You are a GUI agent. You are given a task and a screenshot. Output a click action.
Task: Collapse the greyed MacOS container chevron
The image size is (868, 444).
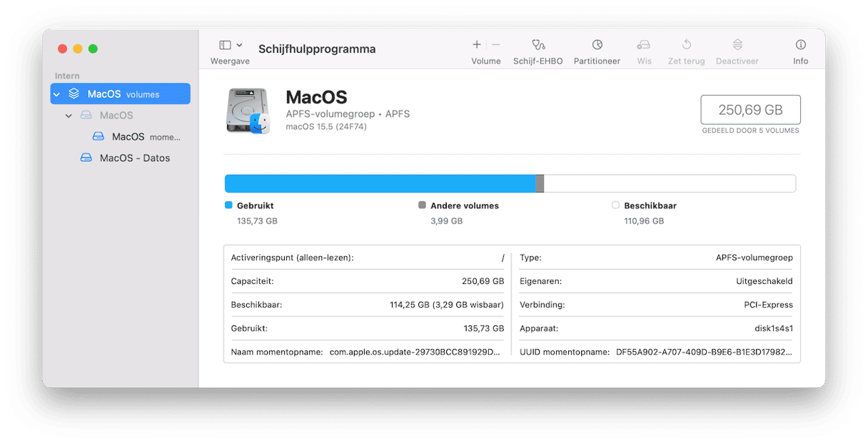pyautogui.click(x=69, y=116)
